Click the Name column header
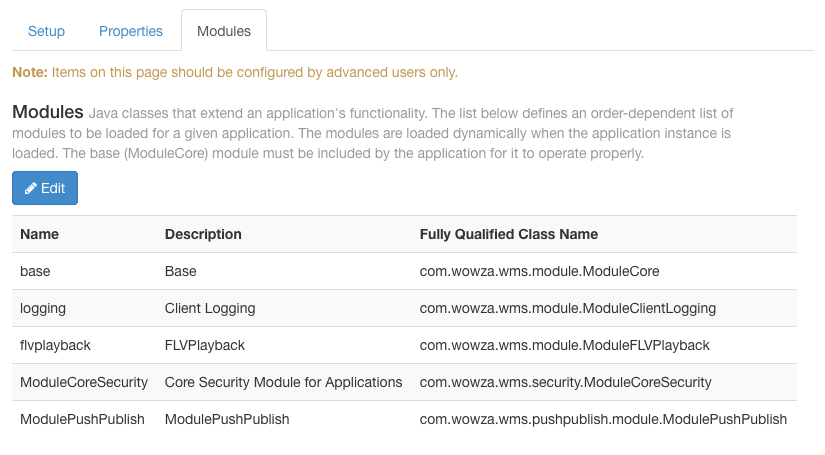Viewport: 825px width, 455px height. click(x=40, y=234)
